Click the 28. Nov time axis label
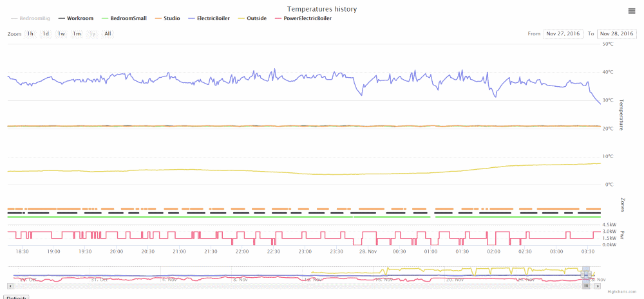Screen dimensions: 644x299 368,251
